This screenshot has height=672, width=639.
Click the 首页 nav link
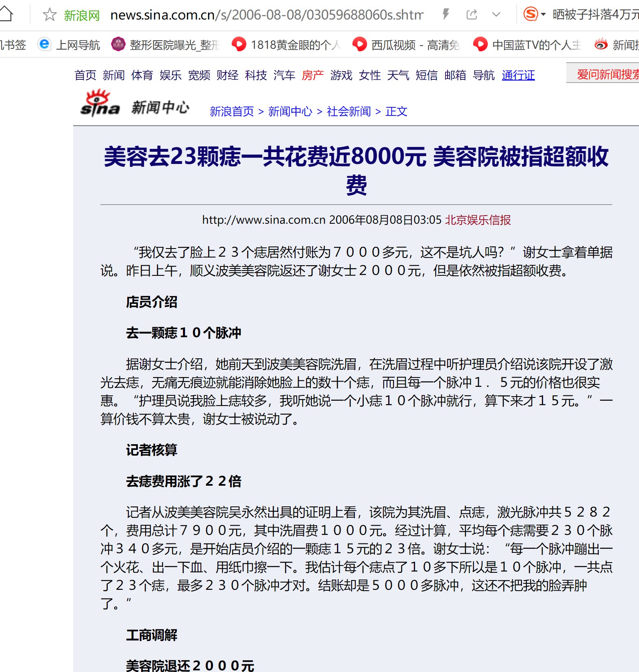(x=85, y=75)
